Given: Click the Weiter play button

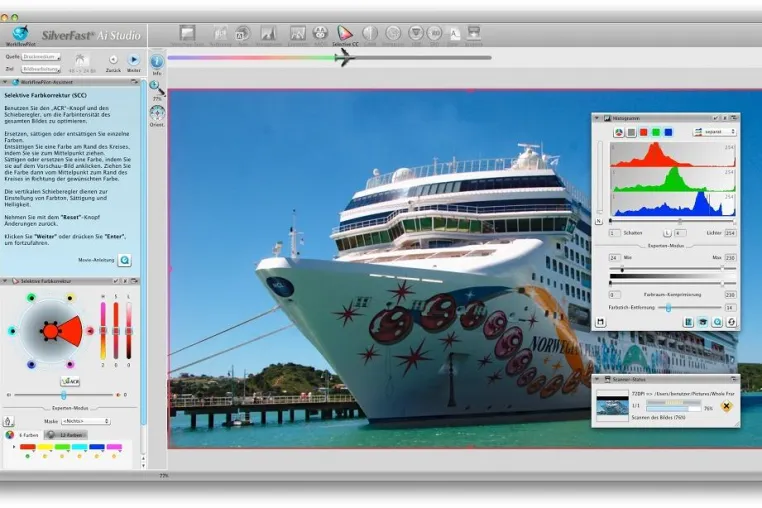Looking at the screenshot, I should 133,59.
